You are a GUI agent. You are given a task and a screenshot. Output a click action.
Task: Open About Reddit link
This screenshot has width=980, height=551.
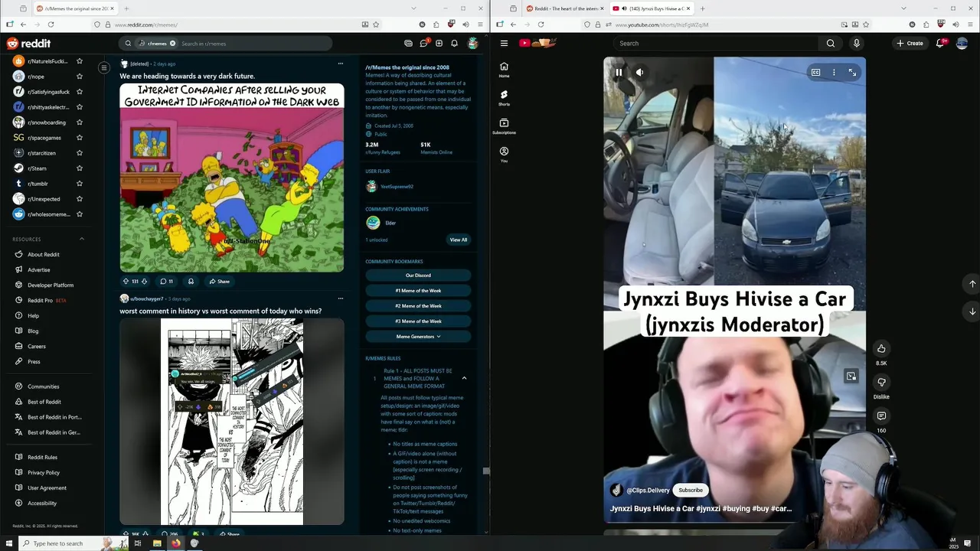point(43,254)
